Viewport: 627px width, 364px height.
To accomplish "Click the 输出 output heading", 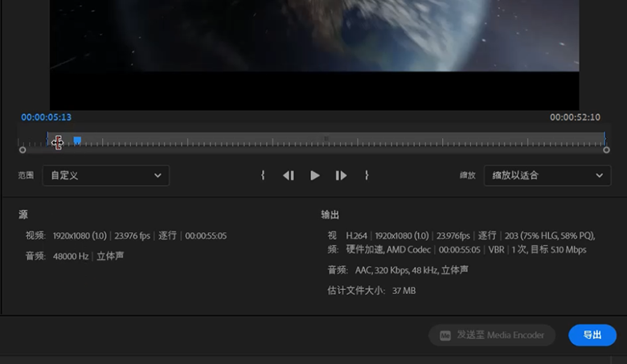I will pyautogui.click(x=330, y=215).
